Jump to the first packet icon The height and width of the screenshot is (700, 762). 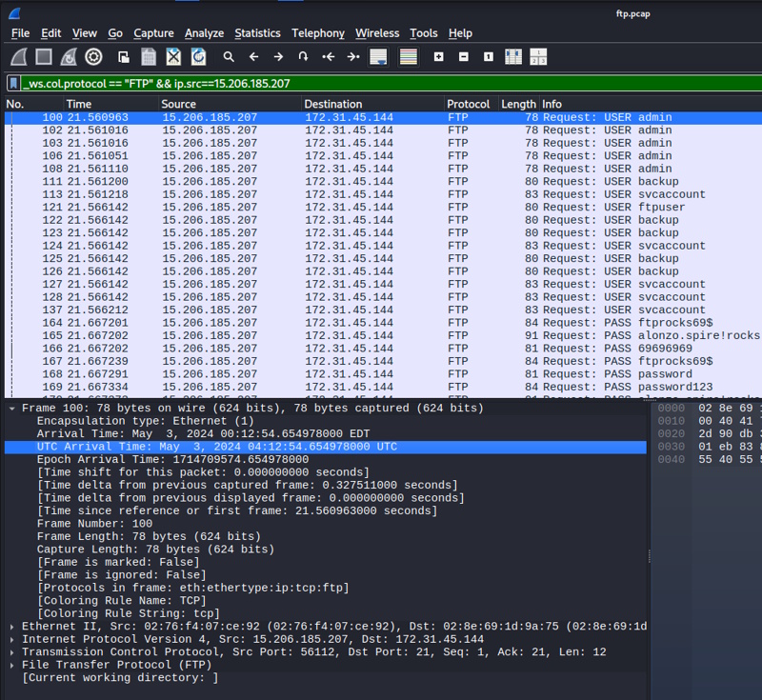point(329,57)
